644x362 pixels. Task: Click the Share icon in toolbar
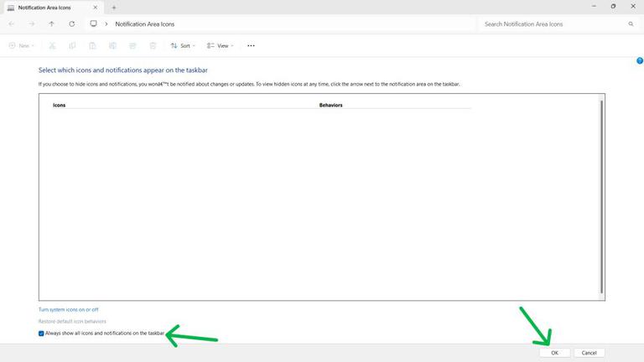132,45
